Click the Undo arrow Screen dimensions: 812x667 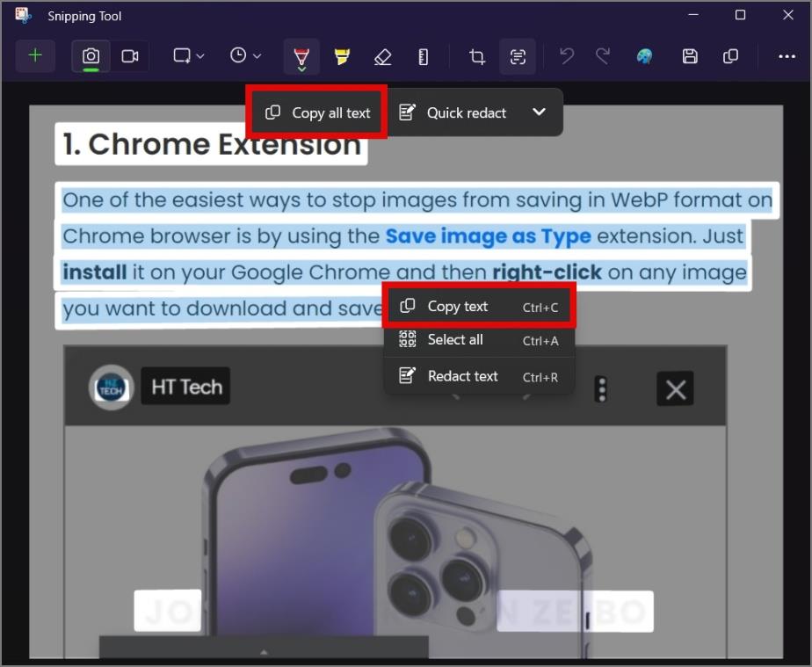point(567,56)
